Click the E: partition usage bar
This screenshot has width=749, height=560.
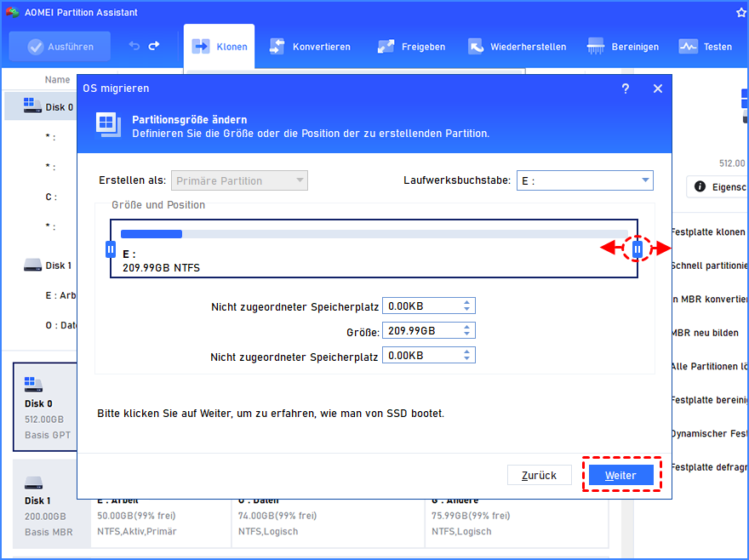coord(374,234)
